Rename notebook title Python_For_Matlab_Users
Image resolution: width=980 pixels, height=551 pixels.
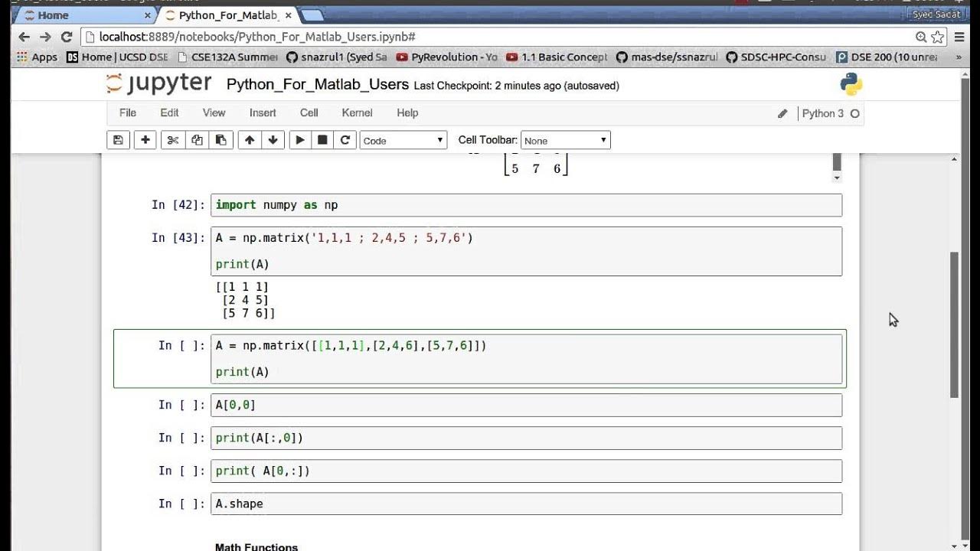[x=318, y=84]
